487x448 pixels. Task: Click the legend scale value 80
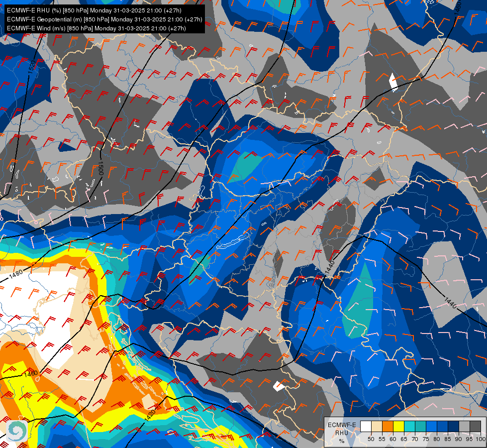[437, 439]
